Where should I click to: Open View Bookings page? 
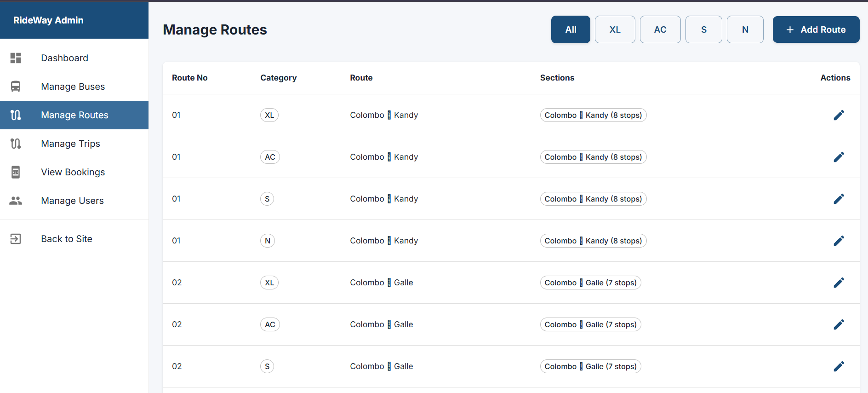[74, 172]
